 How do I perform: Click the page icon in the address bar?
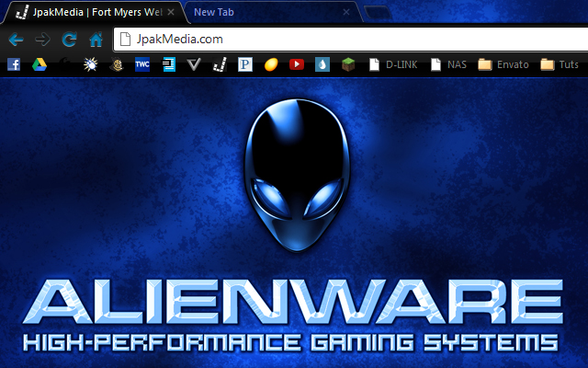(x=125, y=39)
